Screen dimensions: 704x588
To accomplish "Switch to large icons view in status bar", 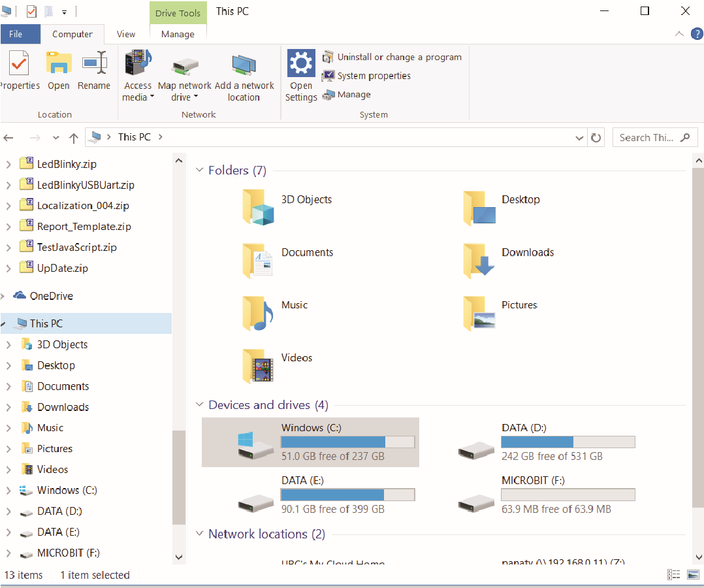I will [x=693, y=574].
